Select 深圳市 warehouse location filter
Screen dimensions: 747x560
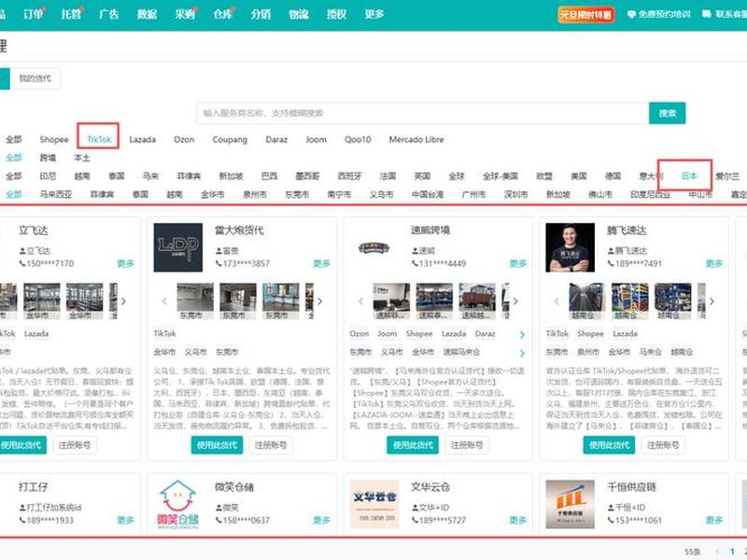[x=516, y=194]
